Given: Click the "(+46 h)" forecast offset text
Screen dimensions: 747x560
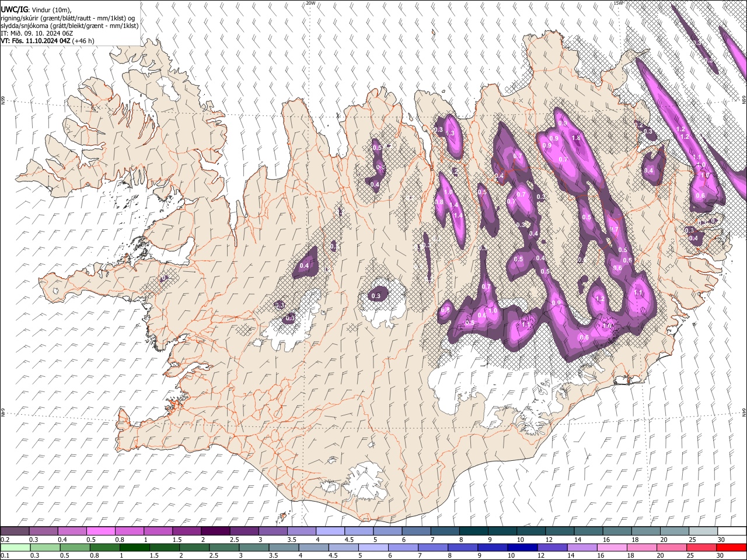Looking at the screenshot, I should pyautogui.click(x=83, y=41).
